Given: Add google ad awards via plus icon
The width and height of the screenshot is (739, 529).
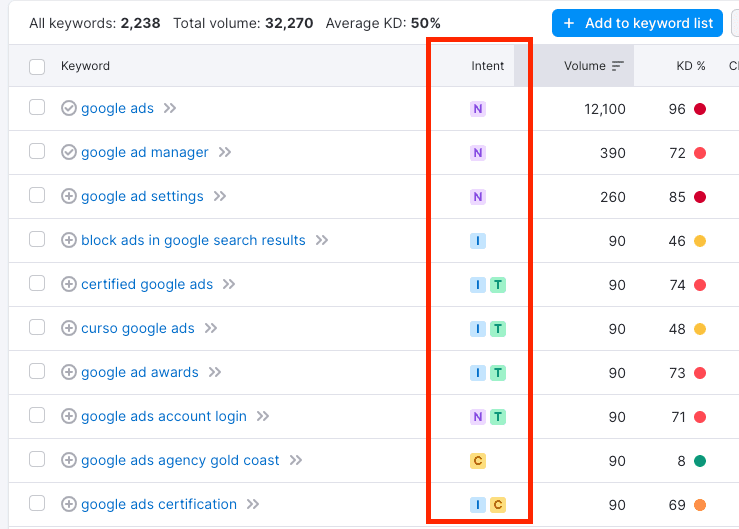Looking at the screenshot, I should [69, 372].
